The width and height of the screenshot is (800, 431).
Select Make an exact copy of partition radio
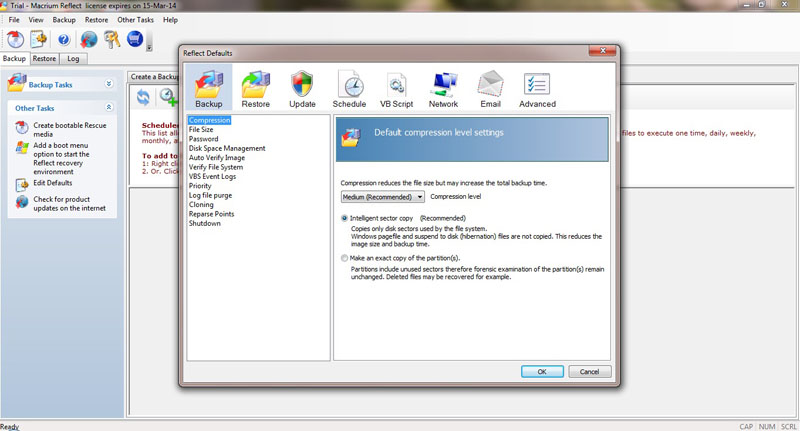click(344, 258)
